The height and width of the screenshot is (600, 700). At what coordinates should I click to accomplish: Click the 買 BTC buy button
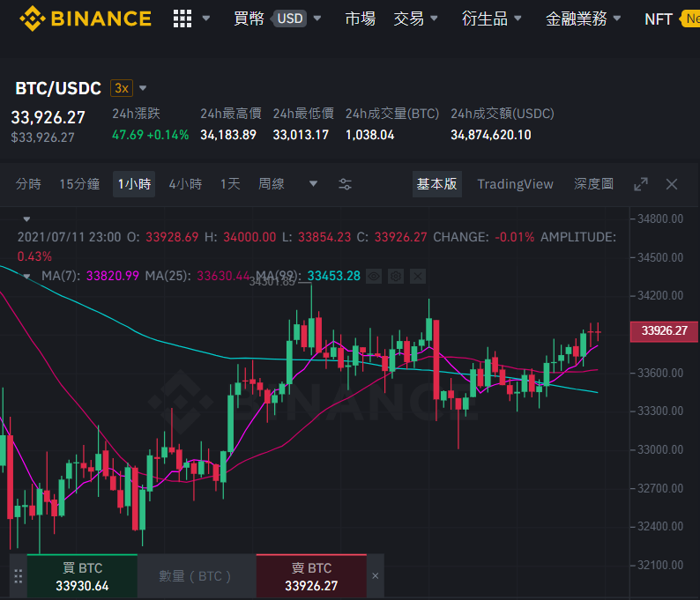[x=82, y=576]
